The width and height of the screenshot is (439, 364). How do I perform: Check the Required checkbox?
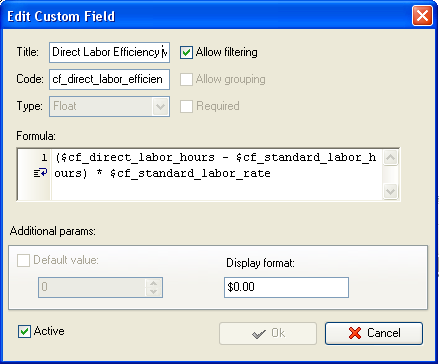(186, 106)
